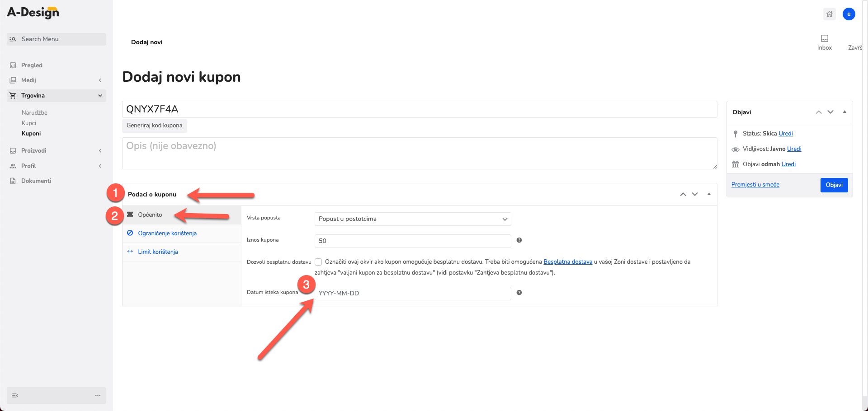Click Premjesti u smeće link
Viewport: 868px width, 411px height.
click(x=755, y=184)
